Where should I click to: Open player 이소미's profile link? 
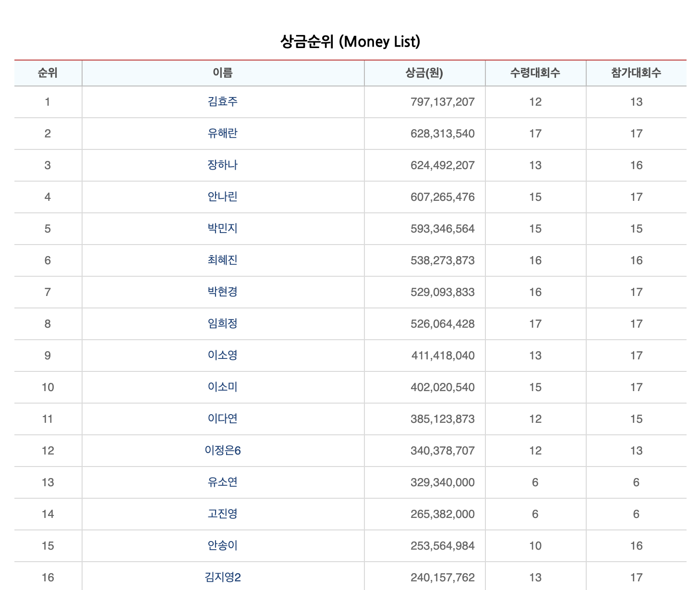point(223,387)
